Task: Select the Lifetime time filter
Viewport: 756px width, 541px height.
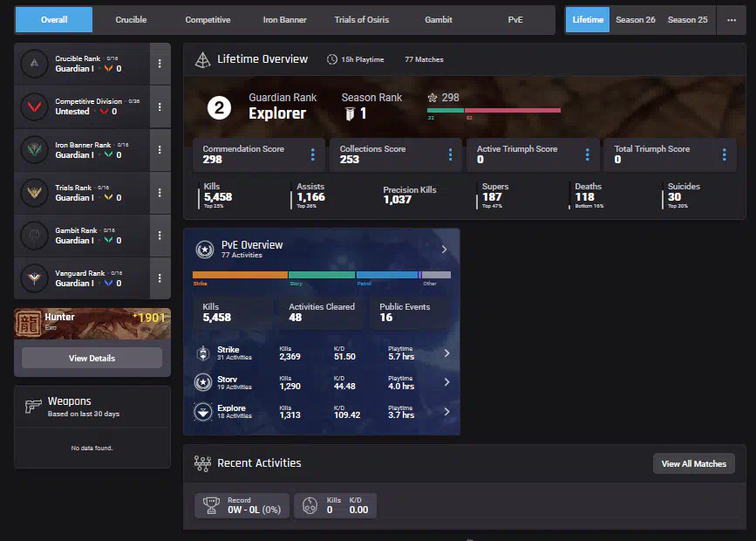Action: point(588,20)
